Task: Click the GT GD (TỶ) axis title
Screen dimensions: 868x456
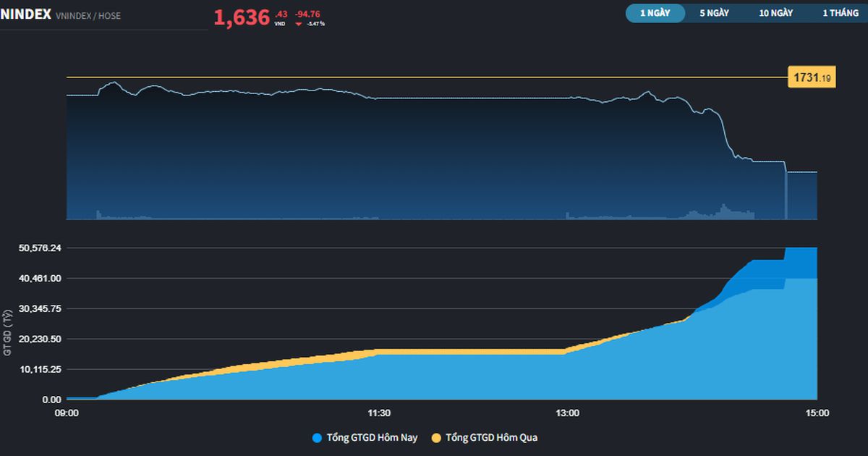Action: 8,332
